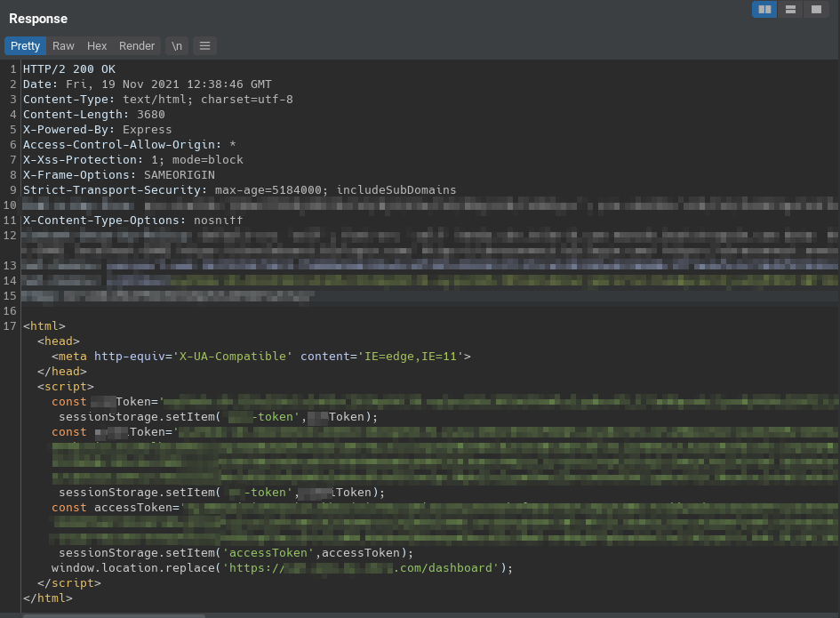Image resolution: width=840 pixels, height=618 pixels.
Task: Switch to stacked horizontal layout icon
Action: point(790,10)
